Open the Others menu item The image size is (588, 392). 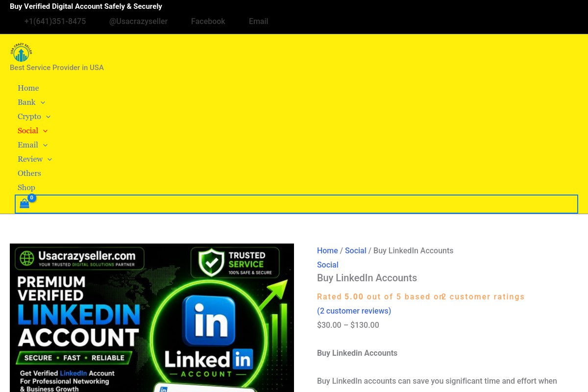29,173
